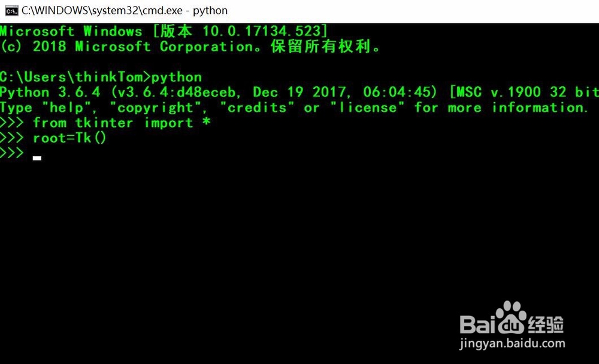Click the 'Dec 19 2017, 06:04:45' build date

pos(344,92)
